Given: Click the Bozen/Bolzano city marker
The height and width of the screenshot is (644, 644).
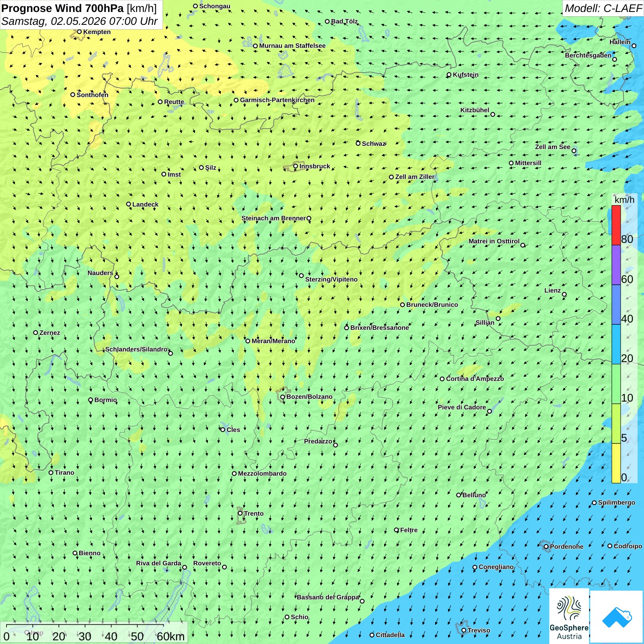Looking at the screenshot, I should tap(283, 397).
